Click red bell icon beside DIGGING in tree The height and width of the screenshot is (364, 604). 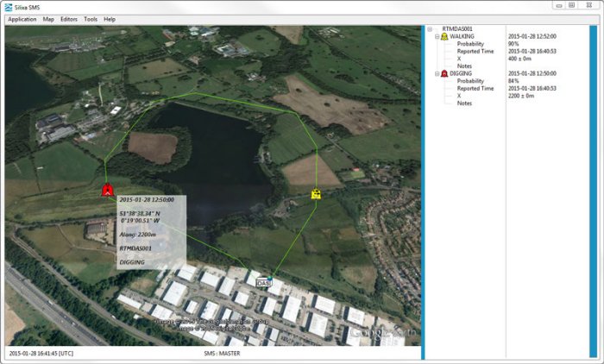coord(444,74)
